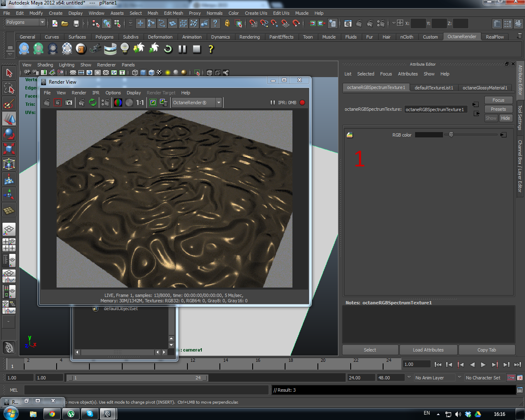525x420 pixels.
Task: Click the Presets button in Attribute Editor
Action: (498, 109)
